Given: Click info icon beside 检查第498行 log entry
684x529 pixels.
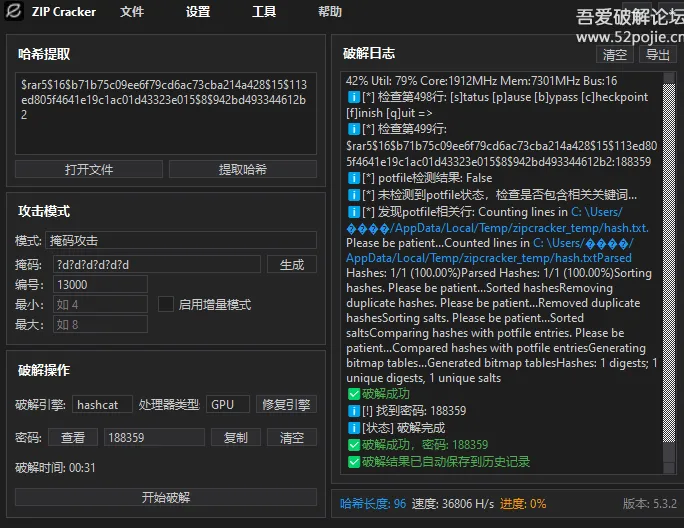Looking at the screenshot, I should (x=353, y=97).
